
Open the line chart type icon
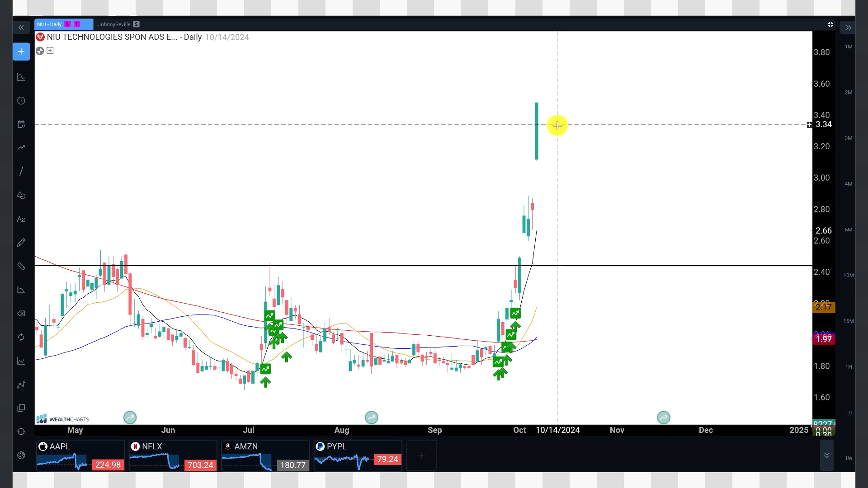(21, 361)
